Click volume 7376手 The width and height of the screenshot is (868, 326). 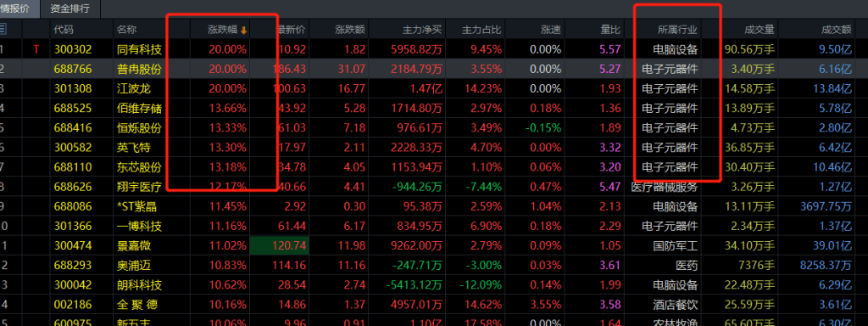756,265
